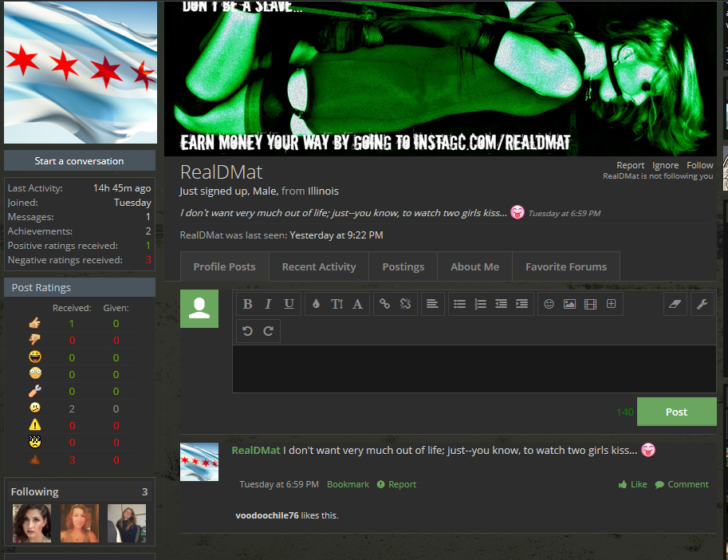728x560 pixels.
Task: Toggle underline formatting in the editor
Action: (x=289, y=304)
